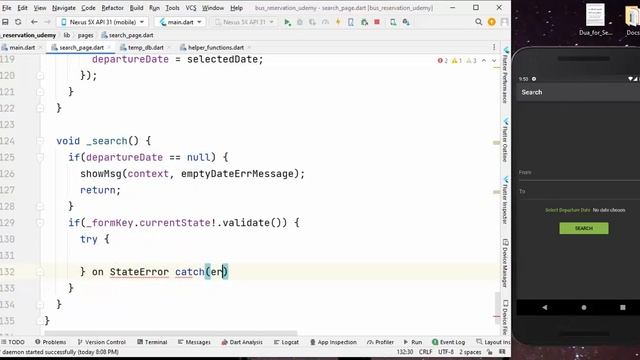Click the orange updates notification icon
The width and height of the screenshot is (640, 360).
tap(491, 22)
